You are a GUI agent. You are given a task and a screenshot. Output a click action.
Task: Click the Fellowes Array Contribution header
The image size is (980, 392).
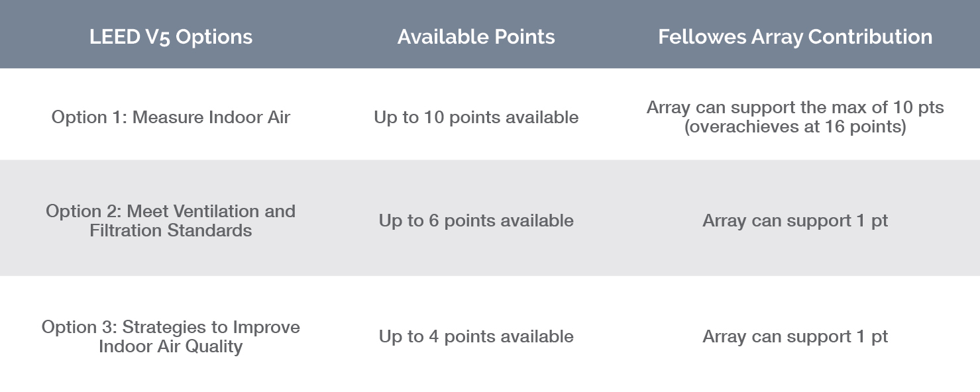795,36
